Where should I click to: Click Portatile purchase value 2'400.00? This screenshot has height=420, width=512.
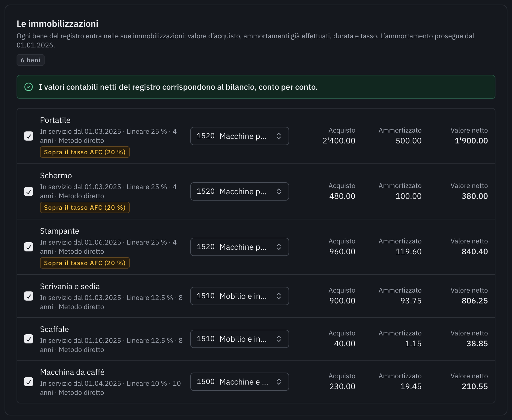[339, 141]
